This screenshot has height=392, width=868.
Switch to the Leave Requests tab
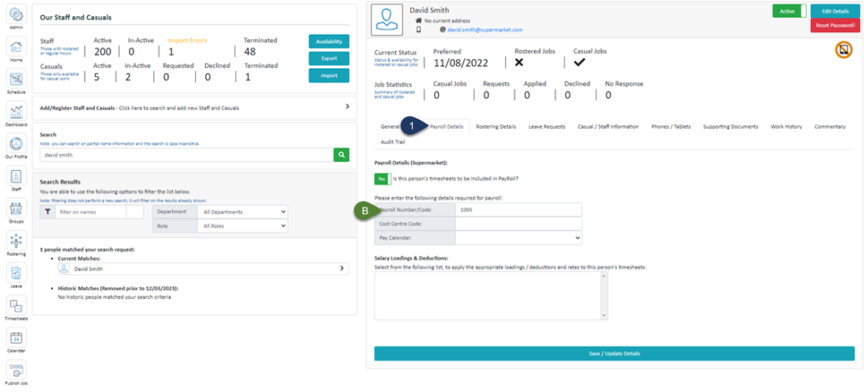click(x=547, y=127)
